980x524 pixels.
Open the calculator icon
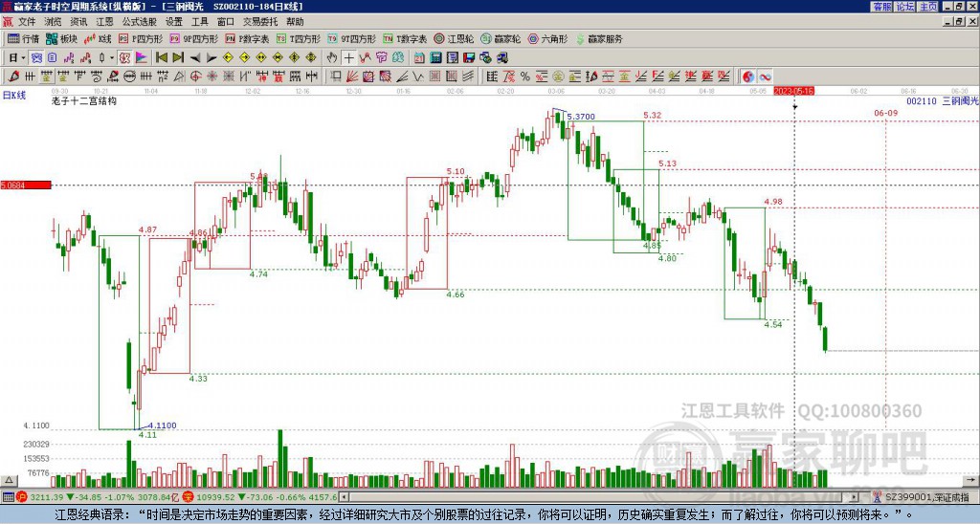pyautogui.click(x=435, y=58)
